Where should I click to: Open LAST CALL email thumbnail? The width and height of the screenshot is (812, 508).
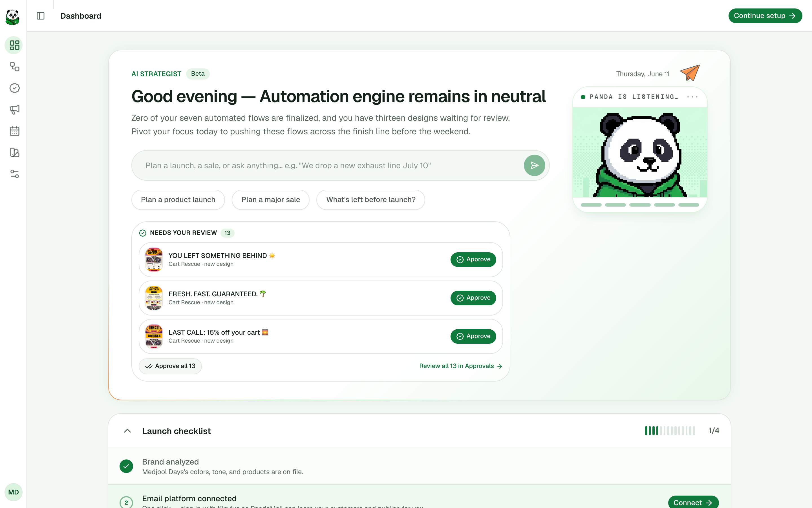[x=154, y=336]
